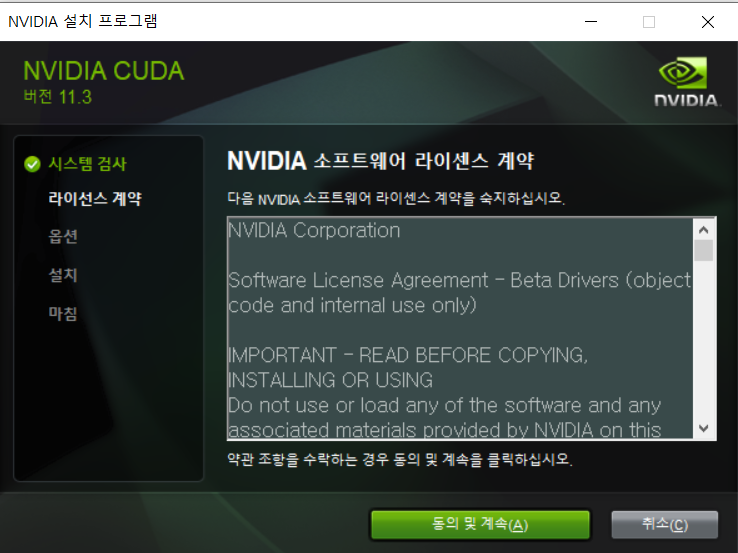
Task: Click the 취소(C) cancel button
Action: click(665, 524)
